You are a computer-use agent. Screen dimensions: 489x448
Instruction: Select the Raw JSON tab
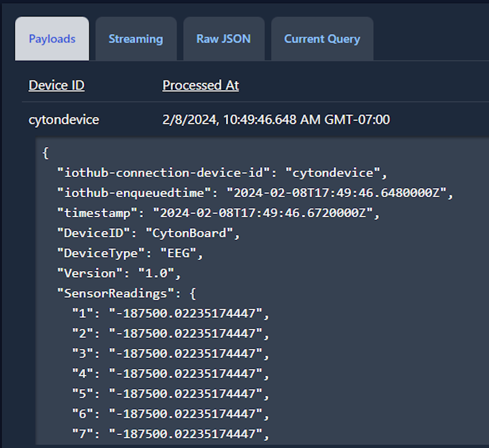tap(224, 39)
